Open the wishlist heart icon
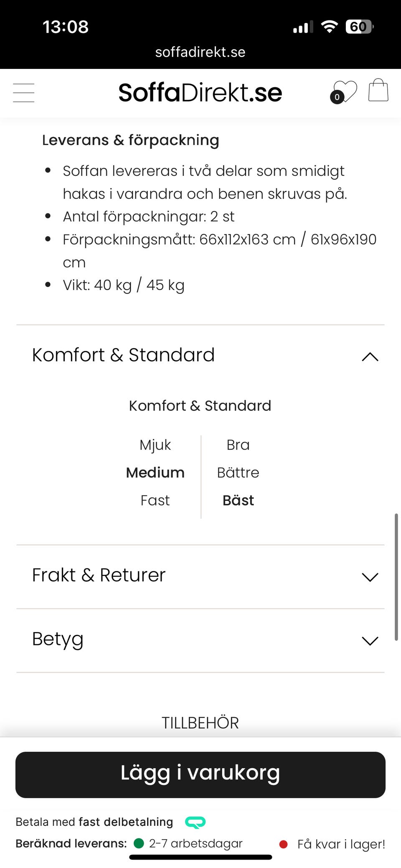401x868 pixels. pos(345,92)
